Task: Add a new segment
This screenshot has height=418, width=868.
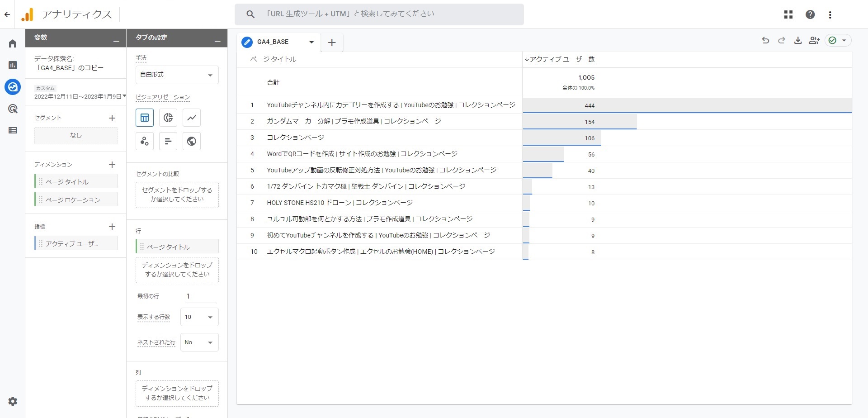Action: (112, 118)
